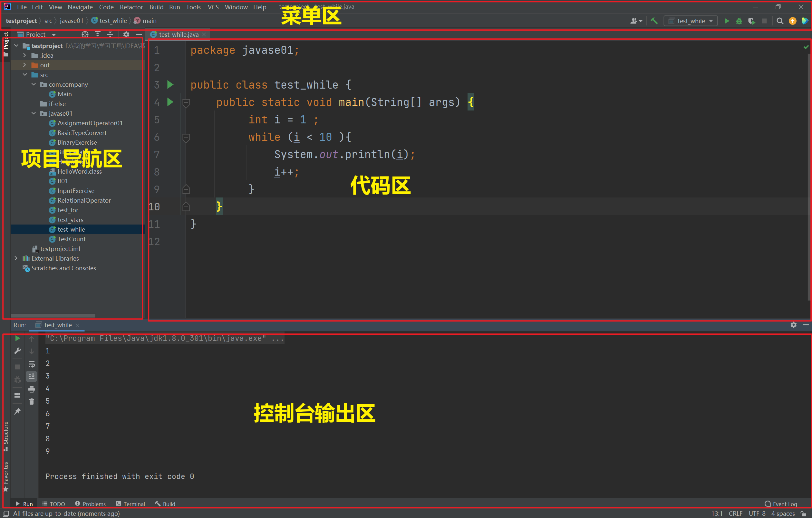Expand the out folder in project tree
This screenshot has width=812, height=518.
(24, 65)
